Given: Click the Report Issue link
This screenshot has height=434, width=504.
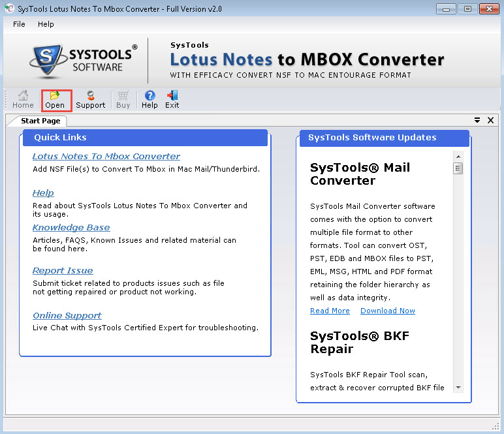Looking at the screenshot, I should click(63, 270).
